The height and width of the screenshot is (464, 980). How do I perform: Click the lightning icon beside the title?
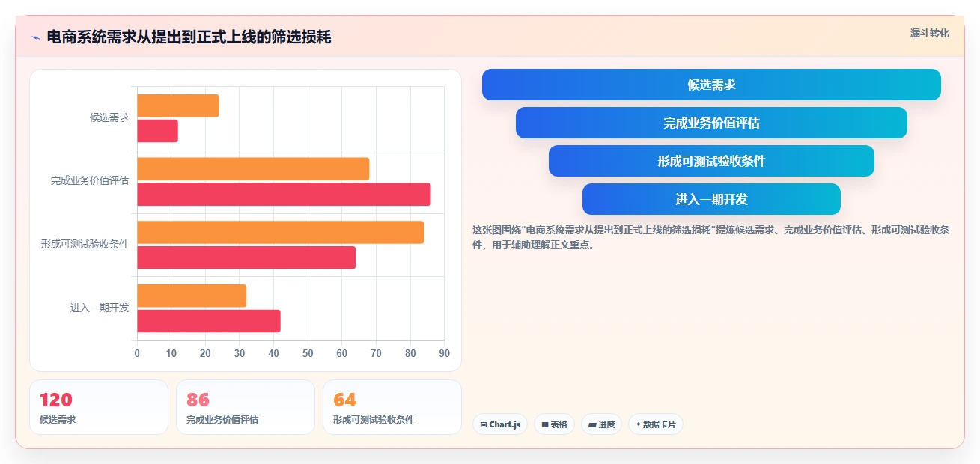click(x=35, y=37)
